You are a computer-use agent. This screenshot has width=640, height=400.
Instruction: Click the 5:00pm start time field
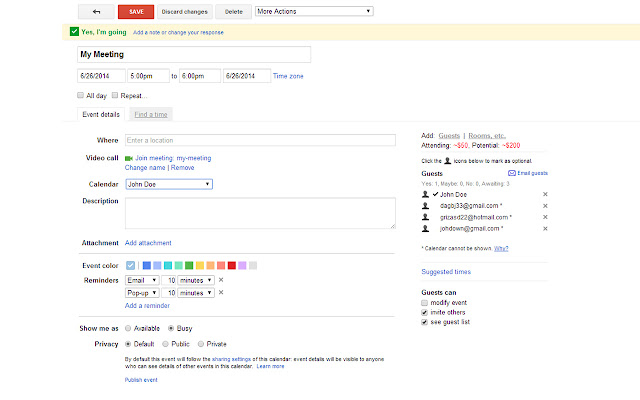pyautogui.click(x=149, y=76)
